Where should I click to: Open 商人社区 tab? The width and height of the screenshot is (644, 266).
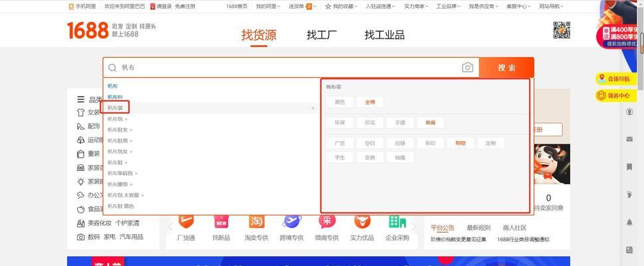click(x=514, y=228)
